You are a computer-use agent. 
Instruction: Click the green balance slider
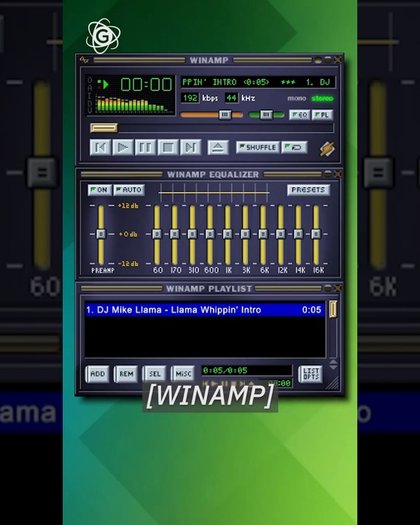click(x=266, y=115)
